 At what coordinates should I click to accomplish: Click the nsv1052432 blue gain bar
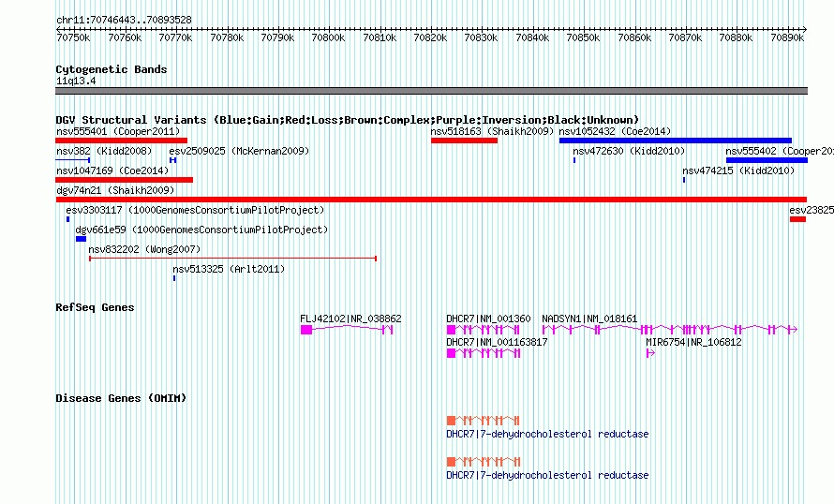pos(676,141)
